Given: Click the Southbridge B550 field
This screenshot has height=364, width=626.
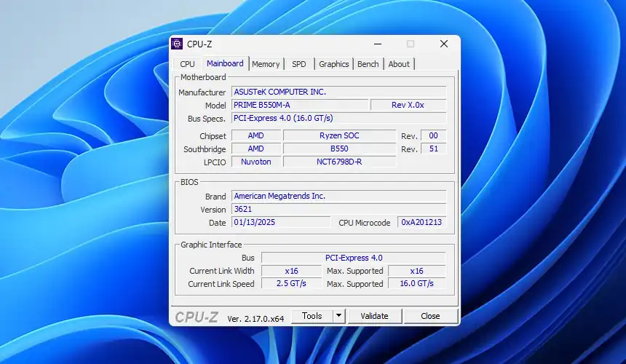Looking at the screenshot, I should (339, 149).
